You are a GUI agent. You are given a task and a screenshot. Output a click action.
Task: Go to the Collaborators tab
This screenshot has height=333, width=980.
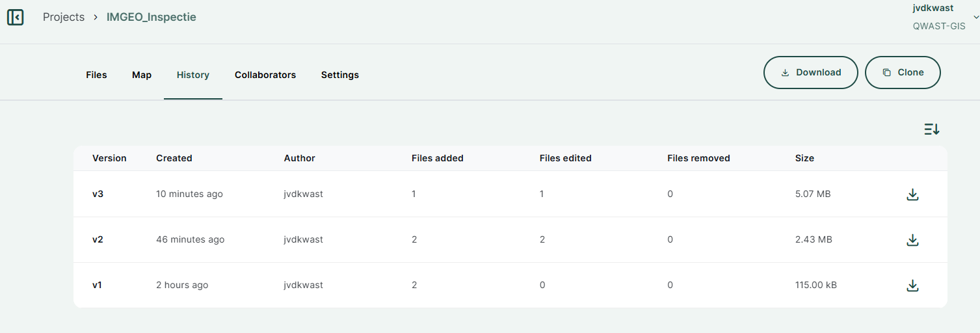265,75
